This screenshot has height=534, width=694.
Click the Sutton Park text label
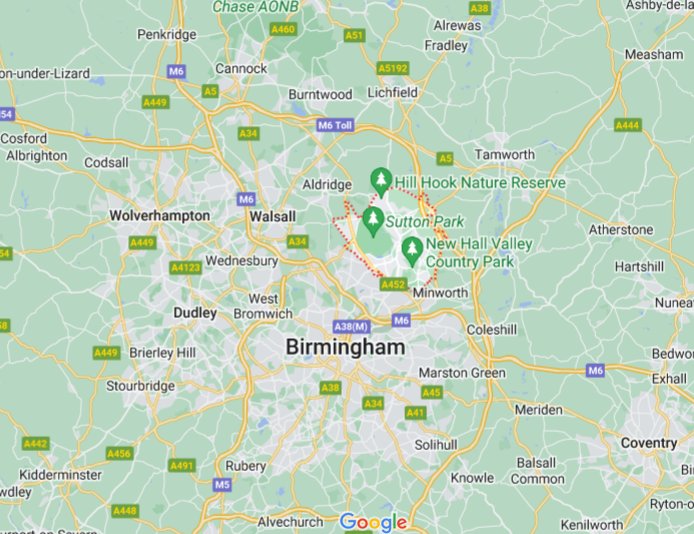tap(424, 221)
